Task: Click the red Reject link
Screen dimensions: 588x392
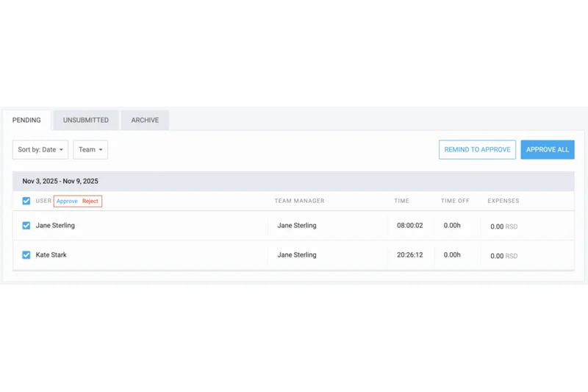Action: pos(90,201)
